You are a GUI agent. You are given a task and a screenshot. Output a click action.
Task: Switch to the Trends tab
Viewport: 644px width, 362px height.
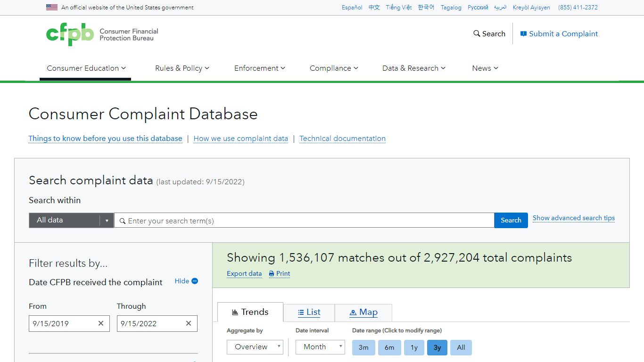tap(250, 312)
